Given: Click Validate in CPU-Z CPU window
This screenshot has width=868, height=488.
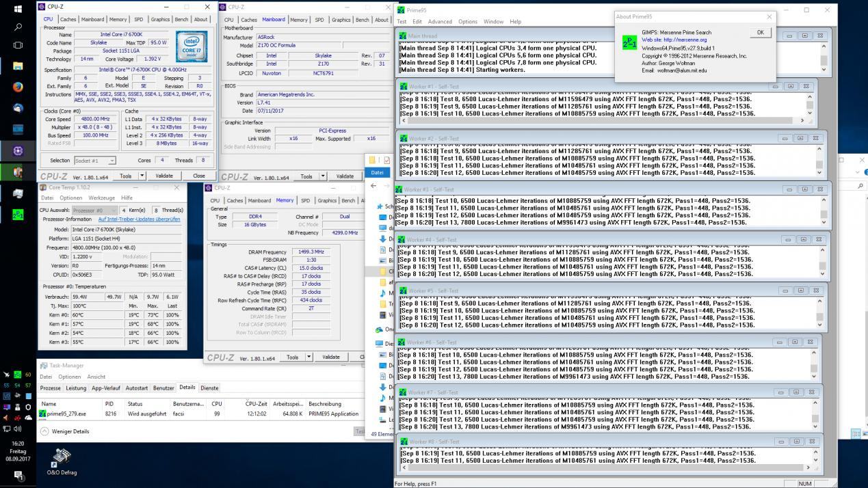Looking at the screenshot, I should 164,176.
